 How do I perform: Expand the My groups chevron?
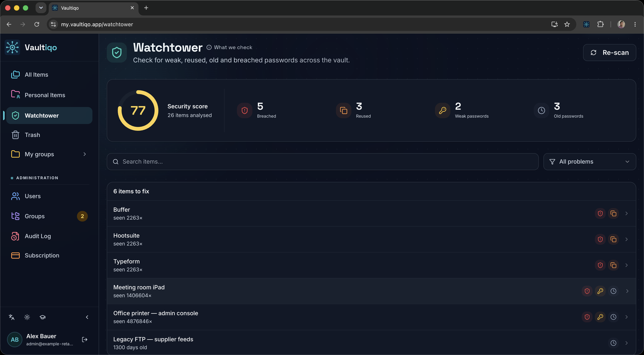[x=85, y=154]
